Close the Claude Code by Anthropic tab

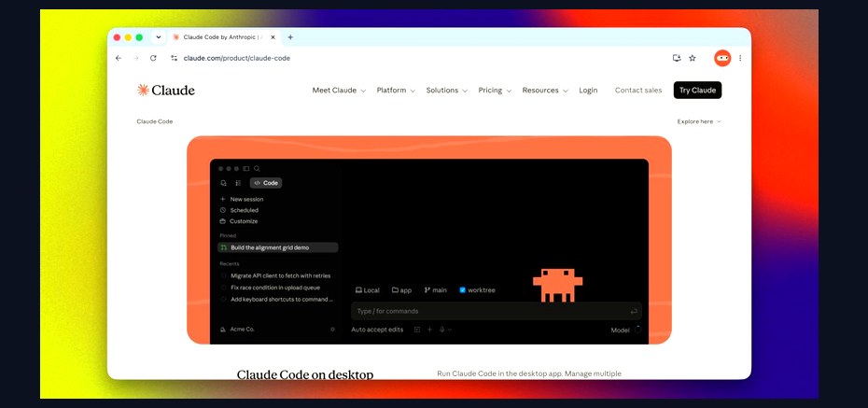point(273,37)
